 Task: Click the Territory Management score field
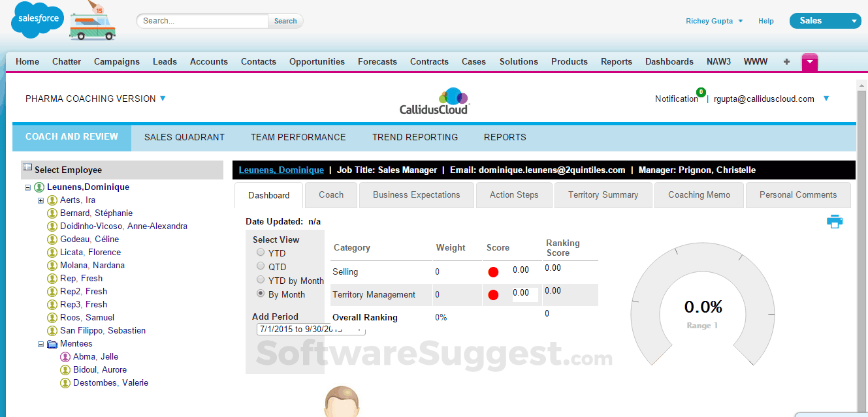tap(524, 294)
